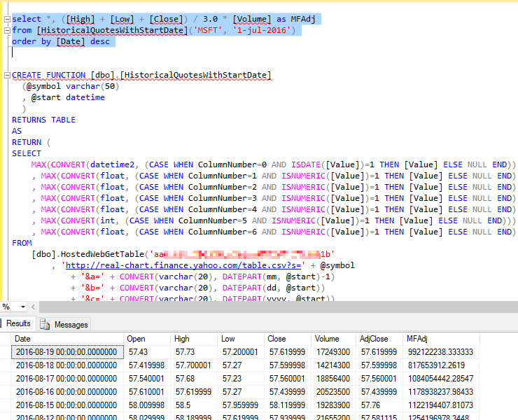Screen dimensions: 518x420
Task: Collapse the from clause outline block
Action: pos(6,31)
